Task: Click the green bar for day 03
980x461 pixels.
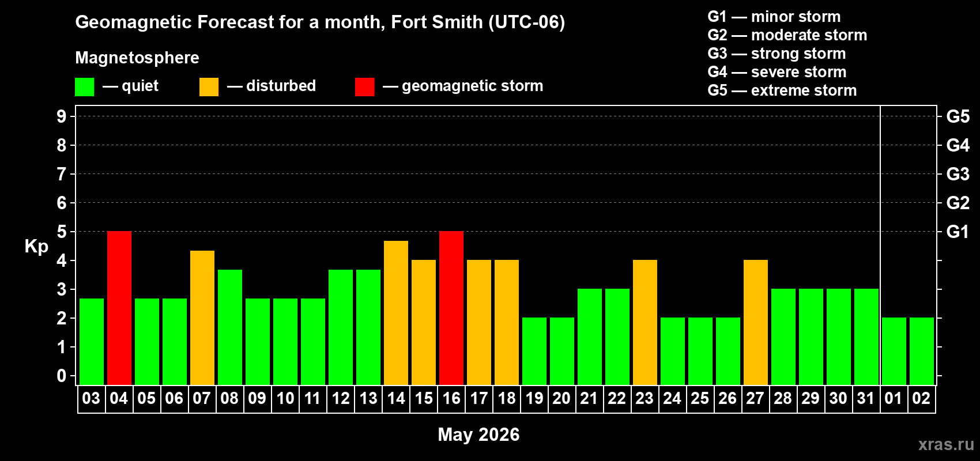Action: pyautogui.click(x=92, y=342)
